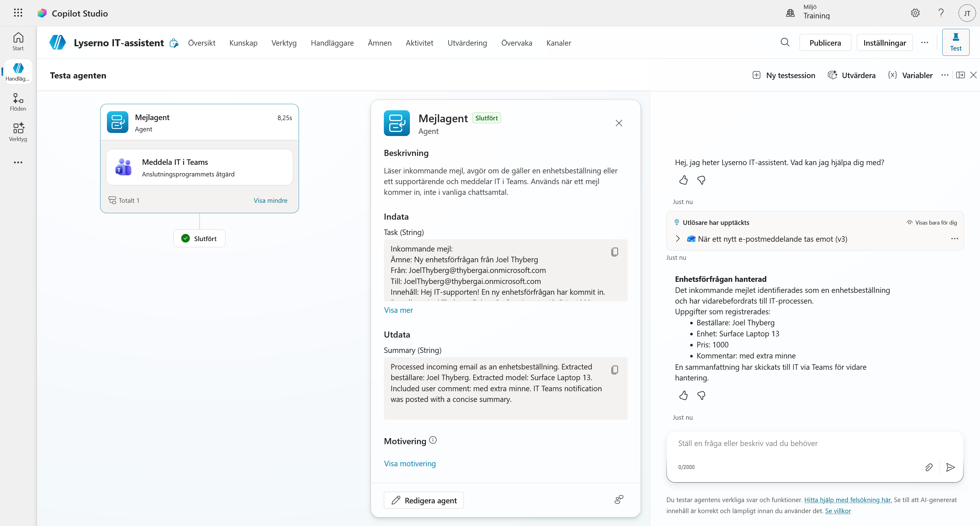980x526 pixels.
Task: Open the Handläggare tab
Action: point(332,43)
